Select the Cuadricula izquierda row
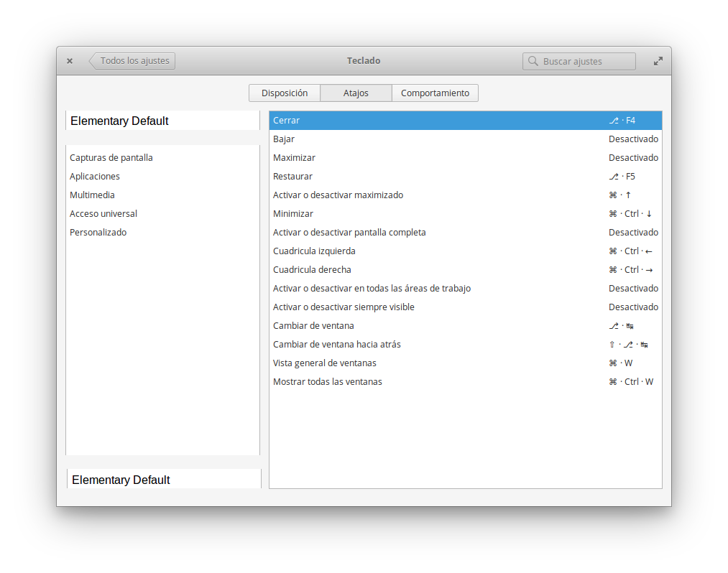Screen dimensions: 728x573 click(466, 251)
